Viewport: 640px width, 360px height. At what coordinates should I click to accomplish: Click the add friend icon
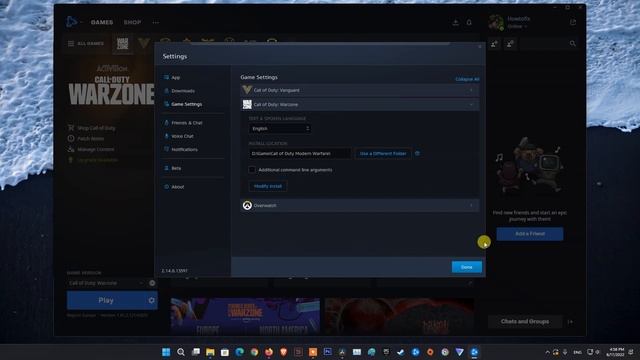494,44
